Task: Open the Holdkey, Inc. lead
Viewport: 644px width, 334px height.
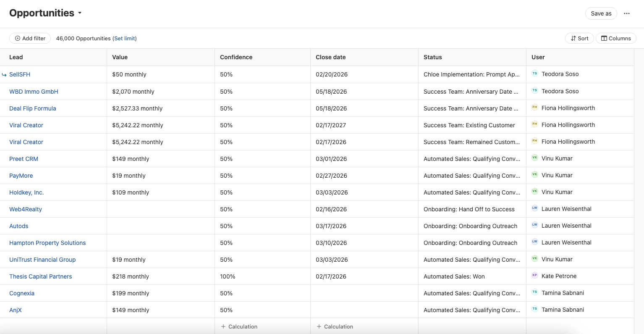Action: (26, 192)
